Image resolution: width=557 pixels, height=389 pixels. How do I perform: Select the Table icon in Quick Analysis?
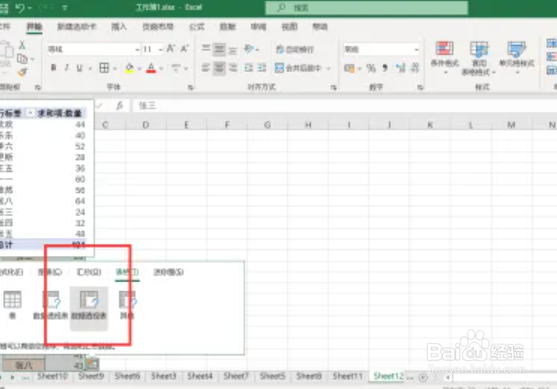[12, 305]
